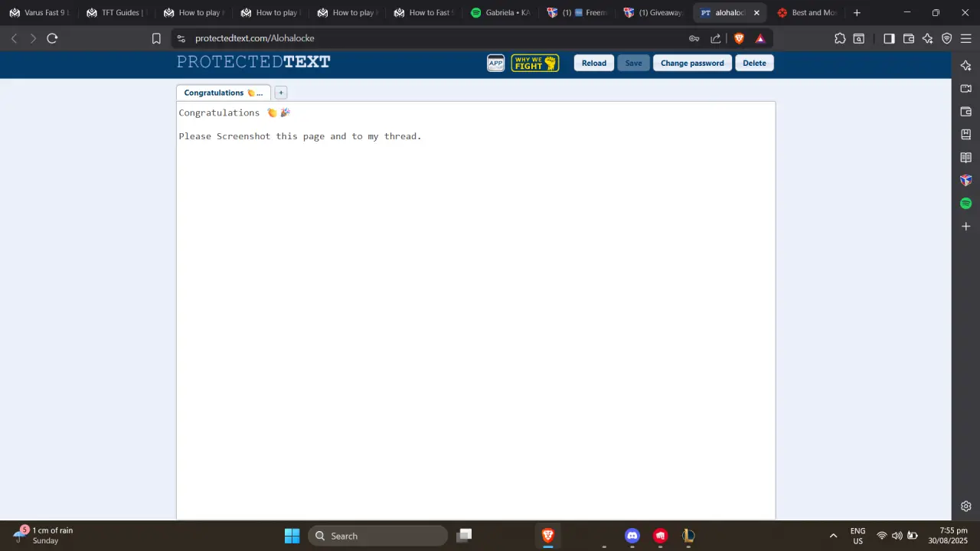Open Reading list sidebar icon
This screenshot has width=980, height=551.
pos(965,158)
